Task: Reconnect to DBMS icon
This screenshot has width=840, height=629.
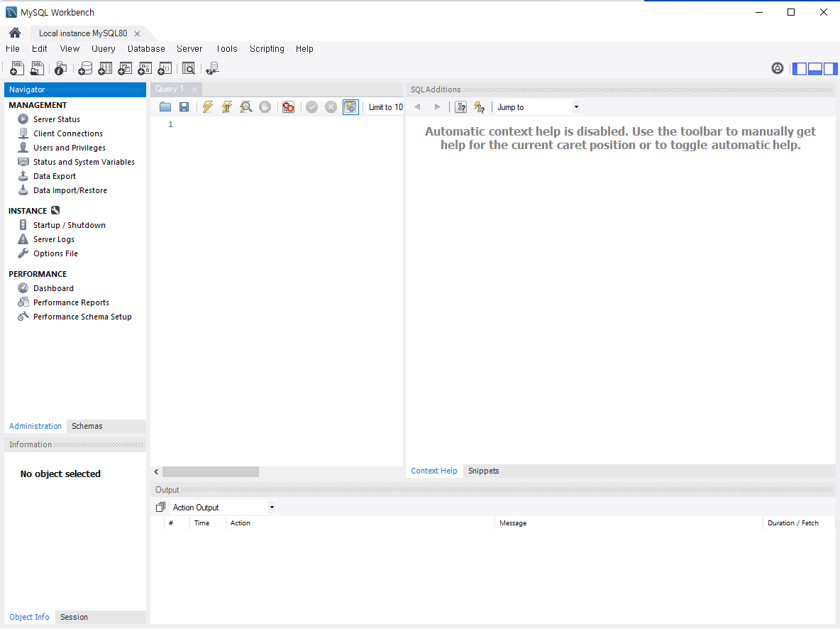Action: coord(213,68)
